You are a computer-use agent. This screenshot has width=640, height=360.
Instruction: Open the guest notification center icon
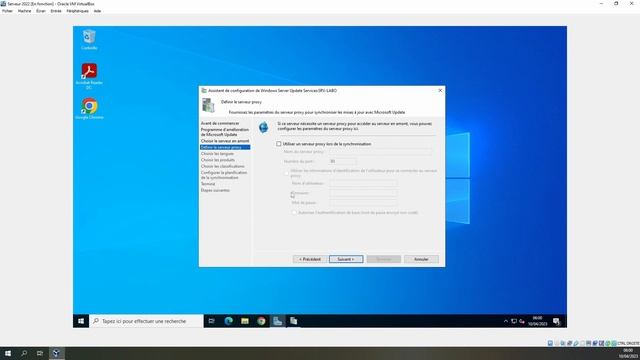pyautogui.click(x=556, y=321)
